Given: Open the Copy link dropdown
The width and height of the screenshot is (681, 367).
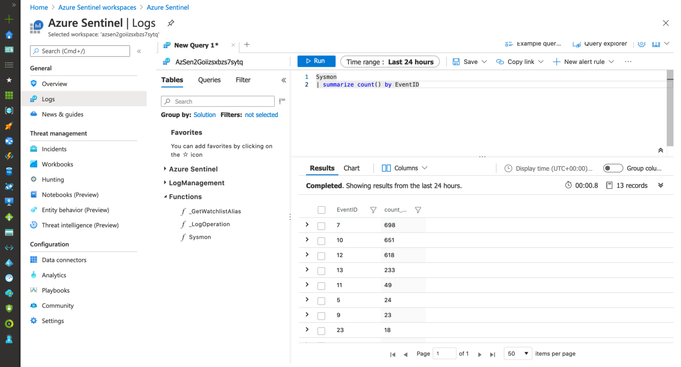Looking at the screenshot, I should pos(520,62).
